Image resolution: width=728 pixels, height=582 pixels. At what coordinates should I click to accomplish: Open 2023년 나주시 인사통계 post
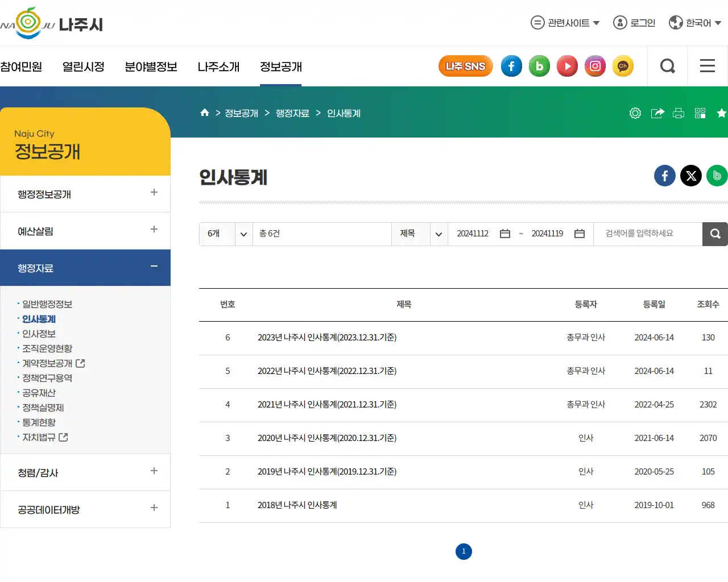click(x=327, y=338)
